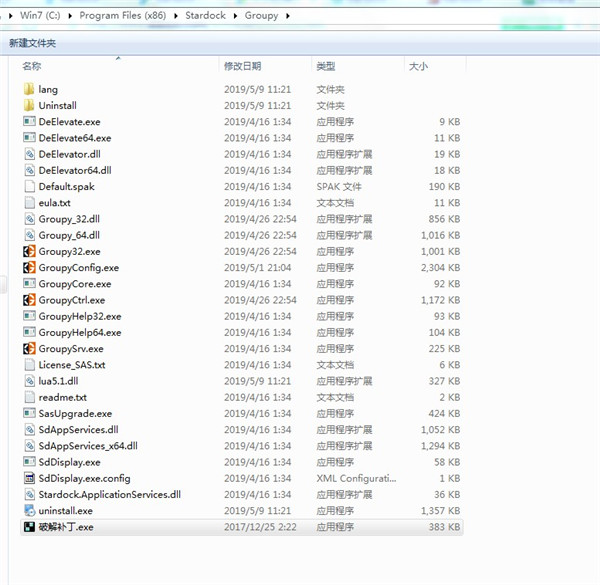Image resolution: width=600 pixels, height=585 pixels.
Task: Click the Uninstall folder icon
Action: point(29,105)
